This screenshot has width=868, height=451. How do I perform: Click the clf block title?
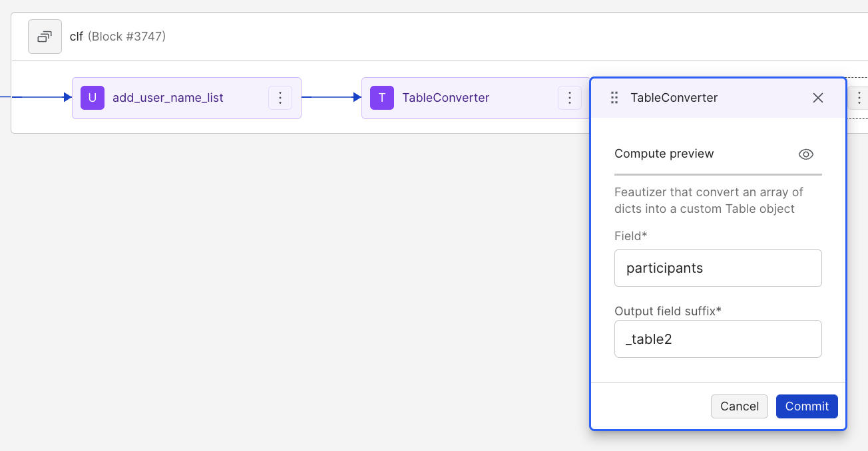tap(77, 37)
